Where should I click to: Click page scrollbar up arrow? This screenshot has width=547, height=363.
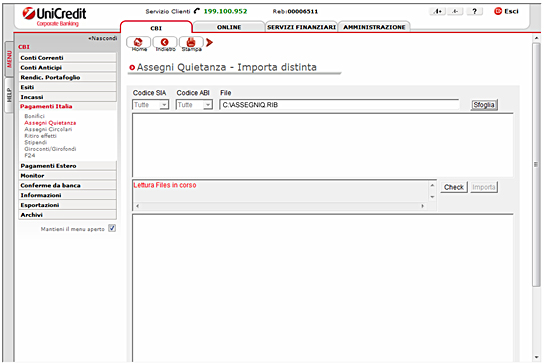click(537, 38)
